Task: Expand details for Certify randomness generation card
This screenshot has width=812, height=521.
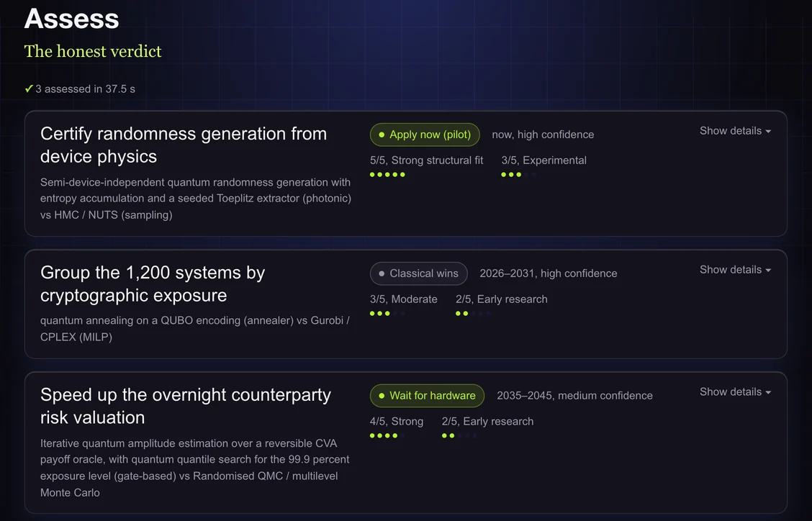Action: click(x=736, y=131)
